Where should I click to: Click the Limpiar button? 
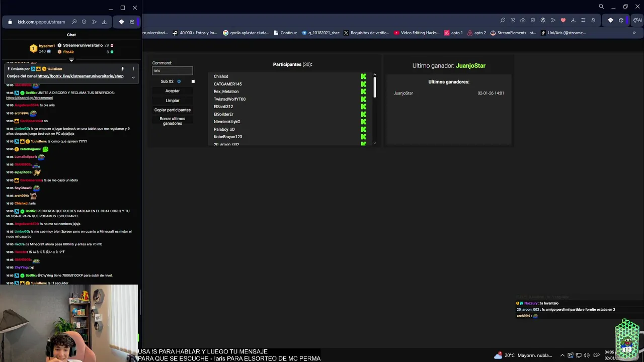[x=173, y=101]
